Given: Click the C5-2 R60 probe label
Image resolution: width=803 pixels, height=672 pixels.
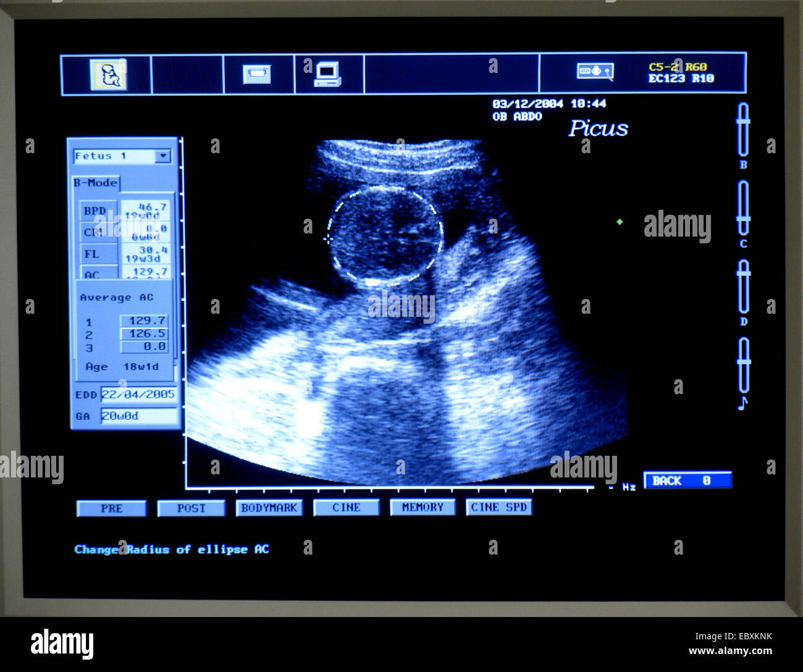Looking at the screenshot, I should pyautogui.click(x=678, y=67).
